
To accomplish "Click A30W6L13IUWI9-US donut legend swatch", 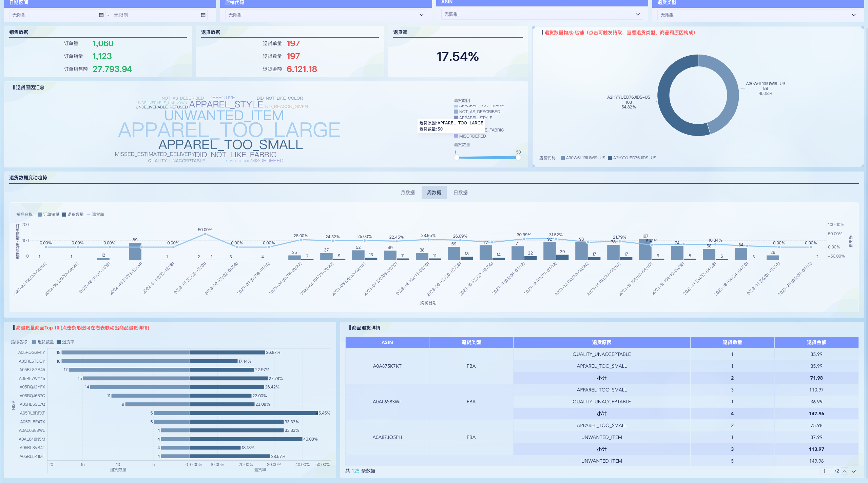I will click(x=563, y=158).
